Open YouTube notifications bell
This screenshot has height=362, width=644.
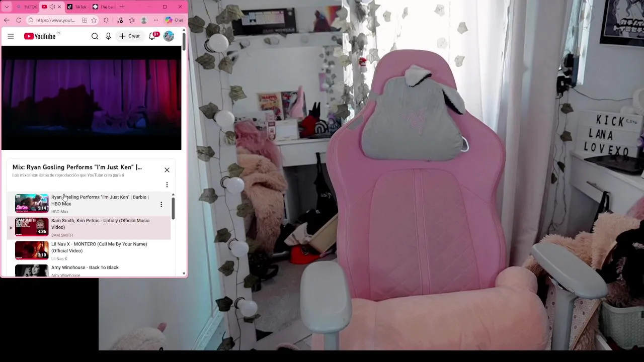tap(152, 36)
